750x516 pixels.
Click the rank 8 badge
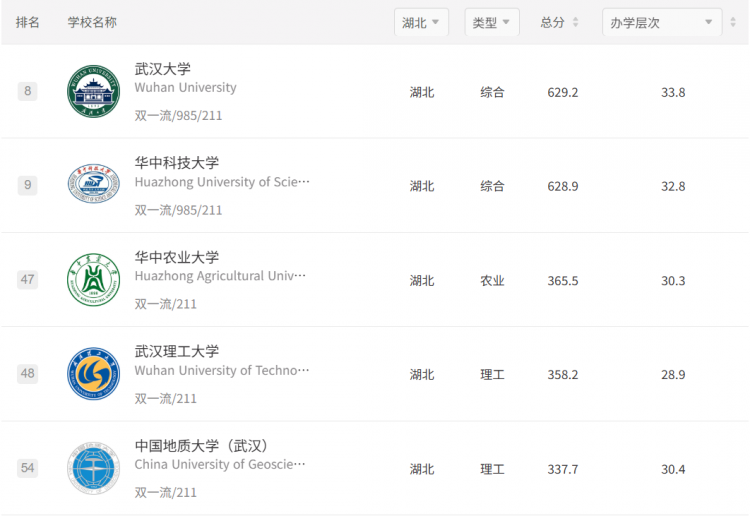tap(27, 91)
